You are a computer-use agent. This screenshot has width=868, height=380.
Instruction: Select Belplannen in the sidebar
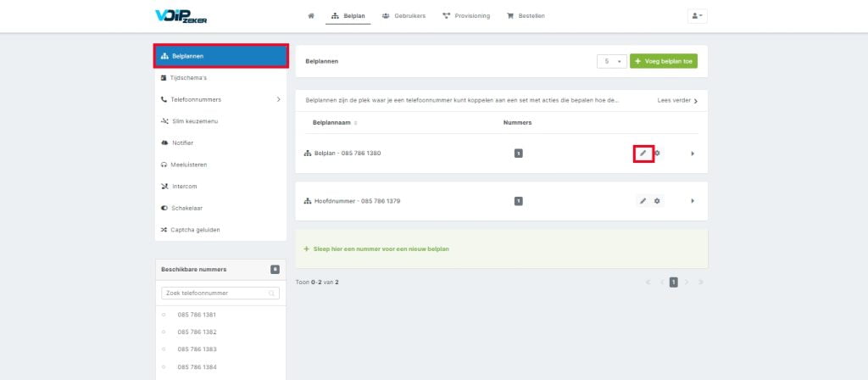[x=221, y=56]
